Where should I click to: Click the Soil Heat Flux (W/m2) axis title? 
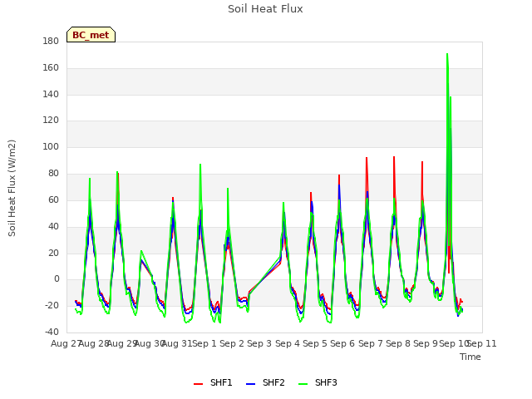pos(12,188)
